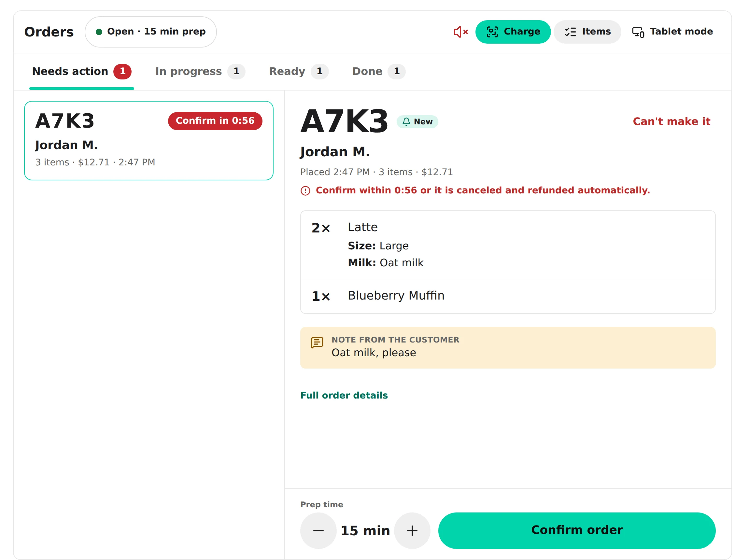Switch to the Done tab
Screen dimensions: 749x560
click(x=378, y=71)
